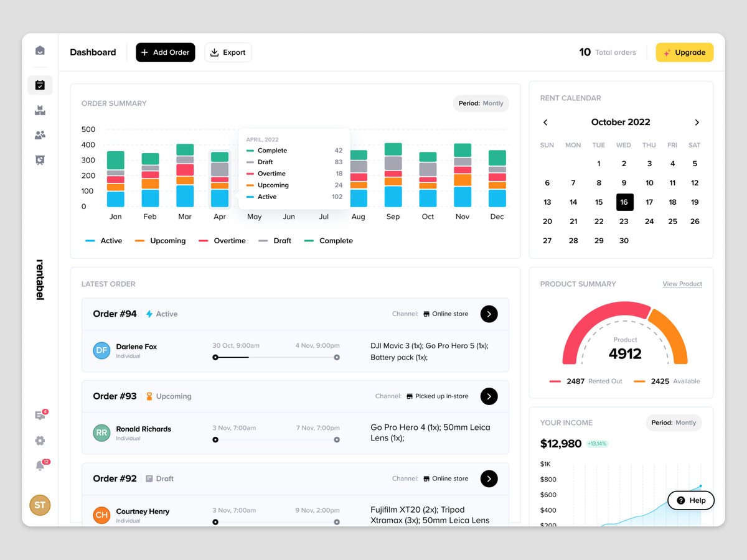Open the inventory boxes sidebar icon
Screen dimensions: 747x560
(40, 111)
